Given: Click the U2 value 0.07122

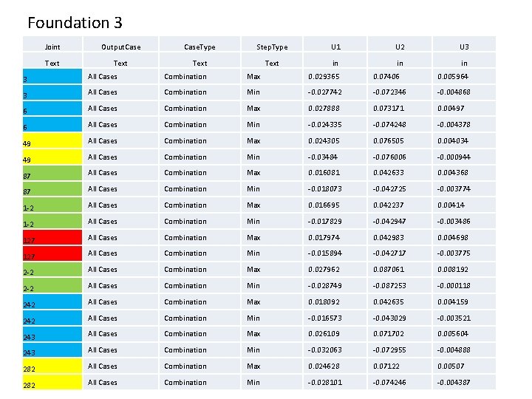Looking at the screenshot, I should (x=385, y=366).
